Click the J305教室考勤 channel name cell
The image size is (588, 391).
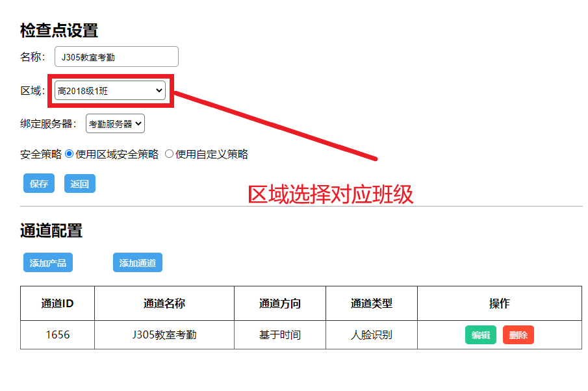[164, 335]
